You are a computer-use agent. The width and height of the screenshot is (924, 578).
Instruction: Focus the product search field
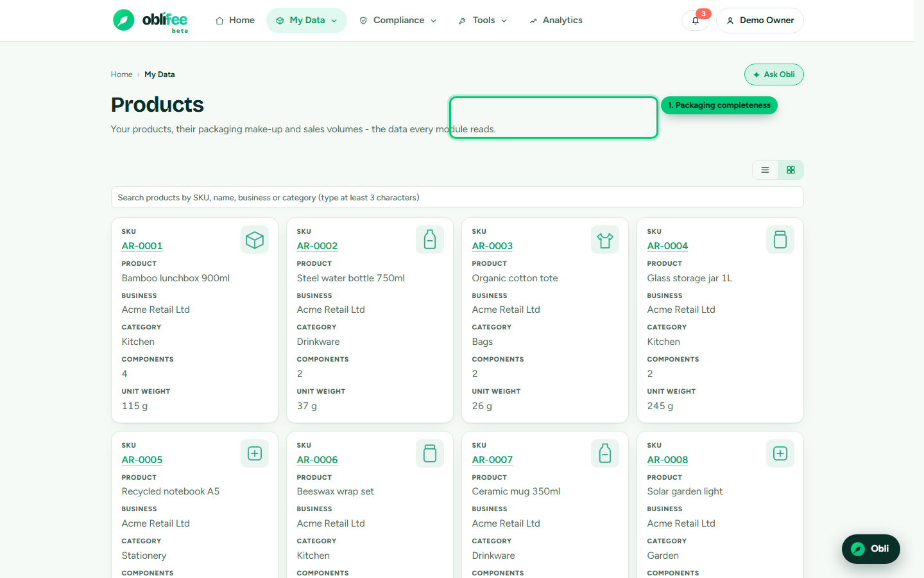(457, 197)
